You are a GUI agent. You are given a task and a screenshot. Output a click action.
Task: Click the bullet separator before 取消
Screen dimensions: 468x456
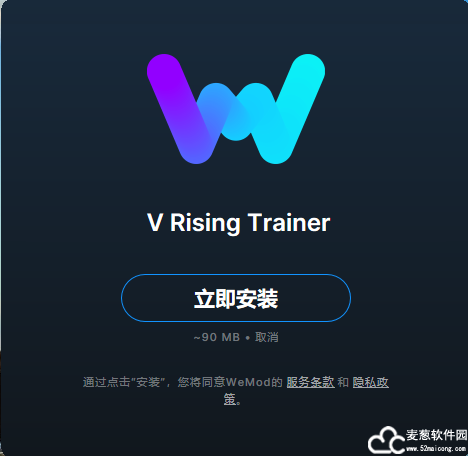[247, 338]
